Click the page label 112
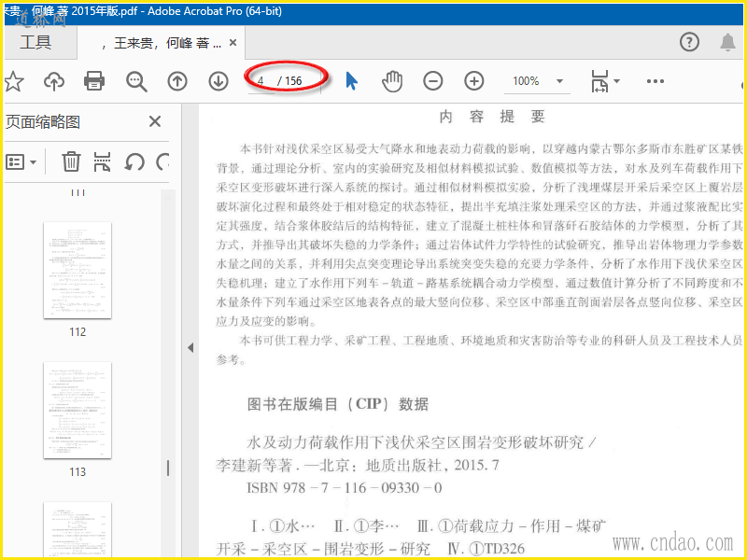 (78, 332)
